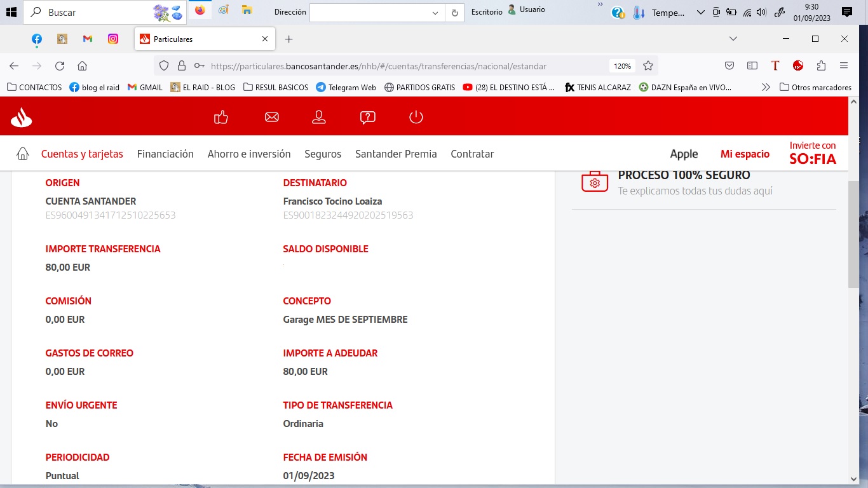
Task: Open Firefox from the Windows taskbar
Action: coord(200,11)
